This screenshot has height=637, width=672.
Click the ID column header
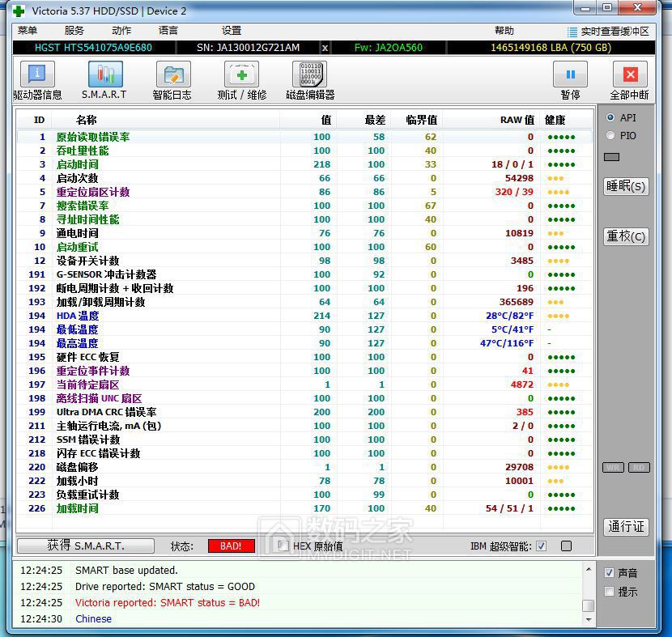coord(39,120)
